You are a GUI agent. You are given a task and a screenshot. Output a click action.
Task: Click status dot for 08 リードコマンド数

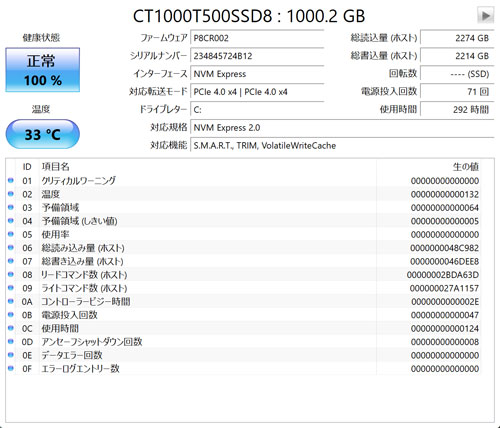11,274
